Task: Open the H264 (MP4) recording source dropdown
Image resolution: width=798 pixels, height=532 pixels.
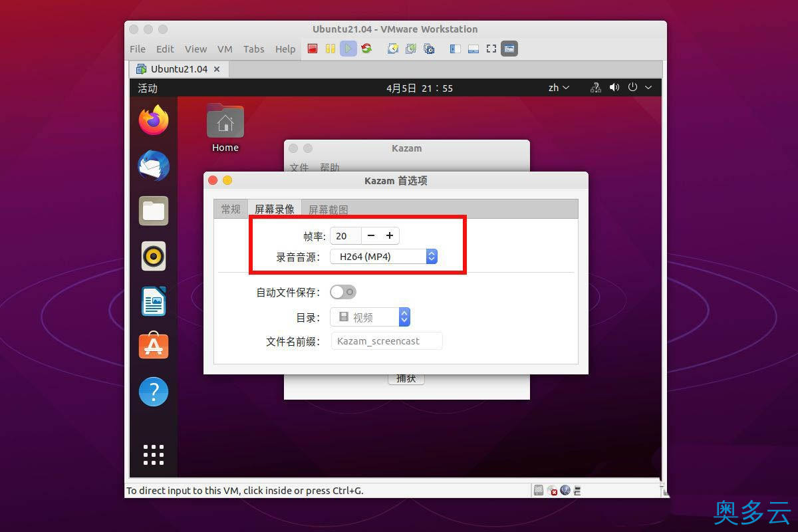Action: (x=432, y=256)
